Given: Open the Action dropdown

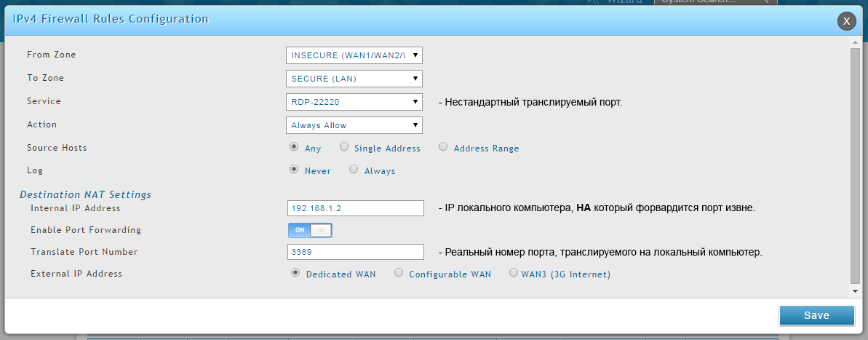Looking at the screenshot, I should click(354, 125).
